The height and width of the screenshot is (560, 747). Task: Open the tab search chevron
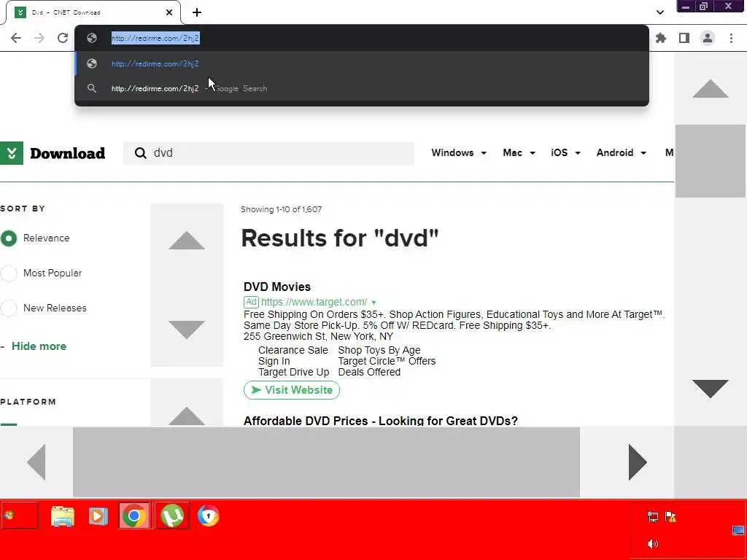pyautogui.click(x=659, y=12)
